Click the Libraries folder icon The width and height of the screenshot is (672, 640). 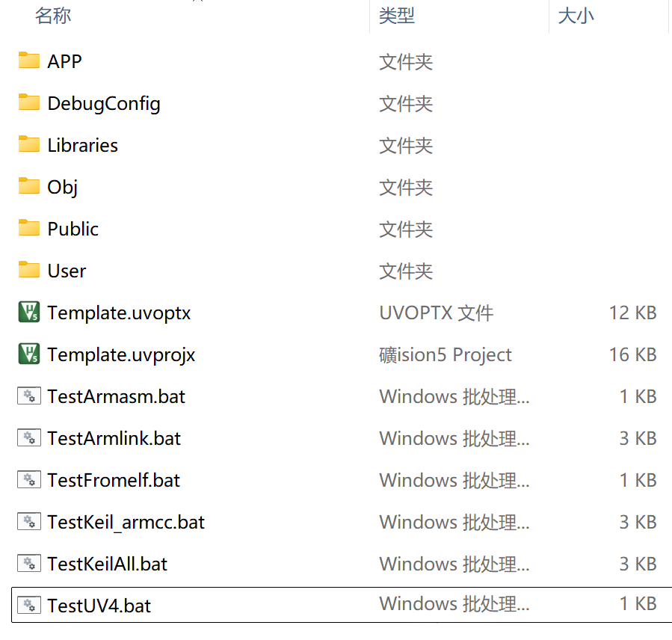(28, 144)
